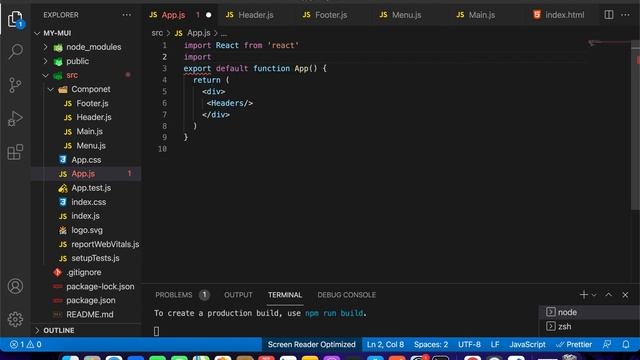Open the launch profile dropdown beside plus

pos(594,295)
